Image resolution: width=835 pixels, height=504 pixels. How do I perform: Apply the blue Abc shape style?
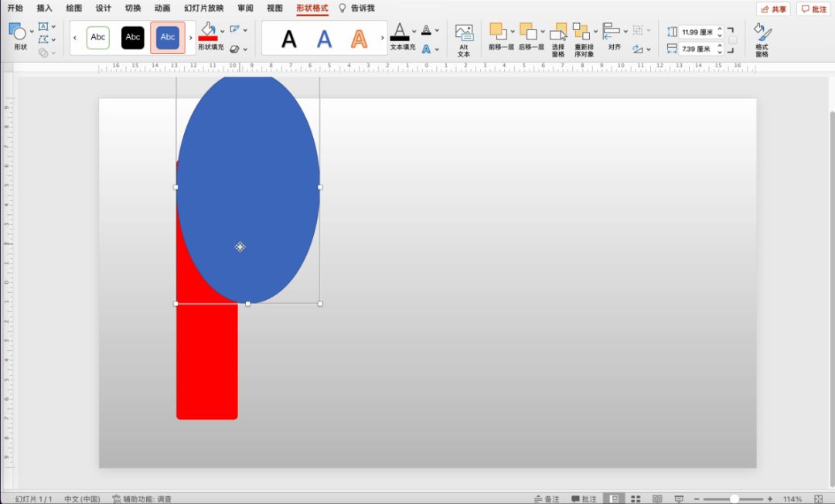click(168, 37)
